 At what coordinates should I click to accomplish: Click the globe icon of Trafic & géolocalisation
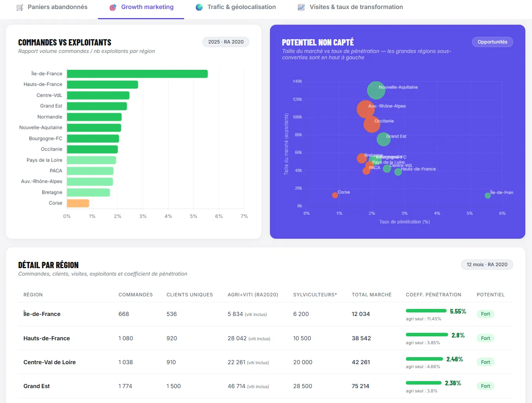pos(199,7)
